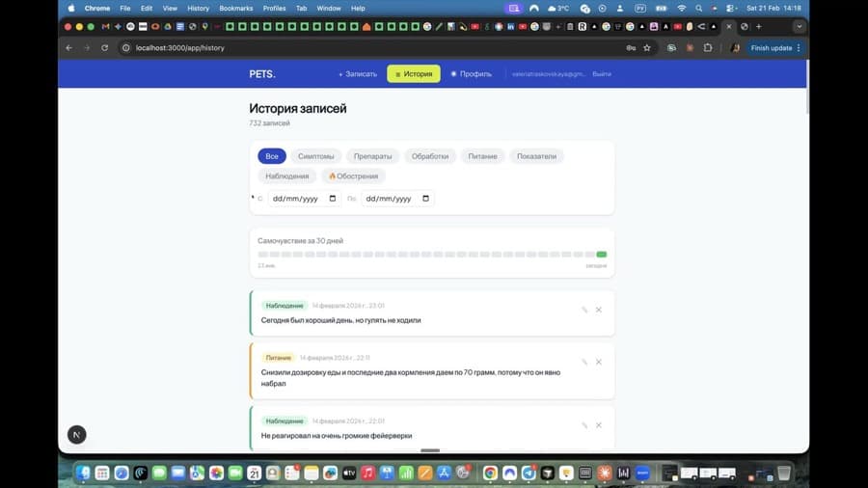The width and height of the screenshot is (868, 488).
Task: Open Telegram from the Dock
Action: click(529, 474)
